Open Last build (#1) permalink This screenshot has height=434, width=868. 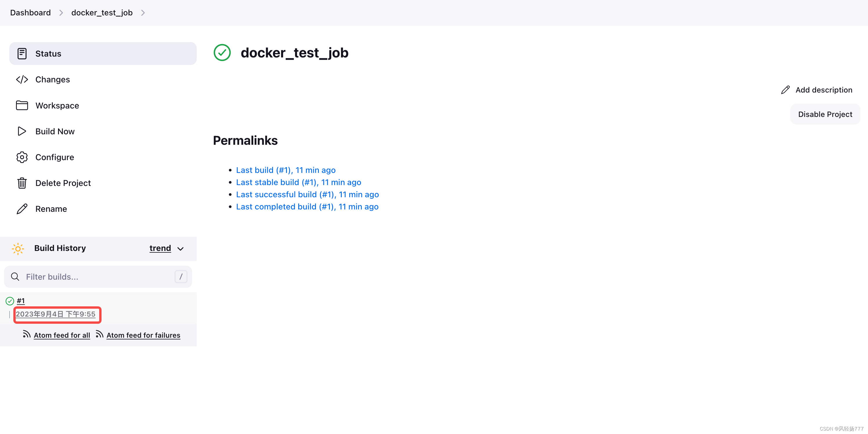coord(286,170)
